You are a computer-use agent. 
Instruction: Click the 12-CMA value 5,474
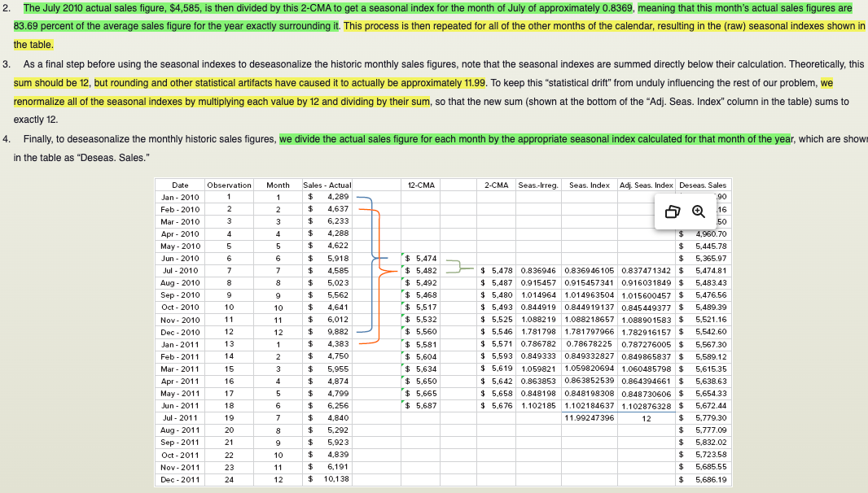coord(426,259)
